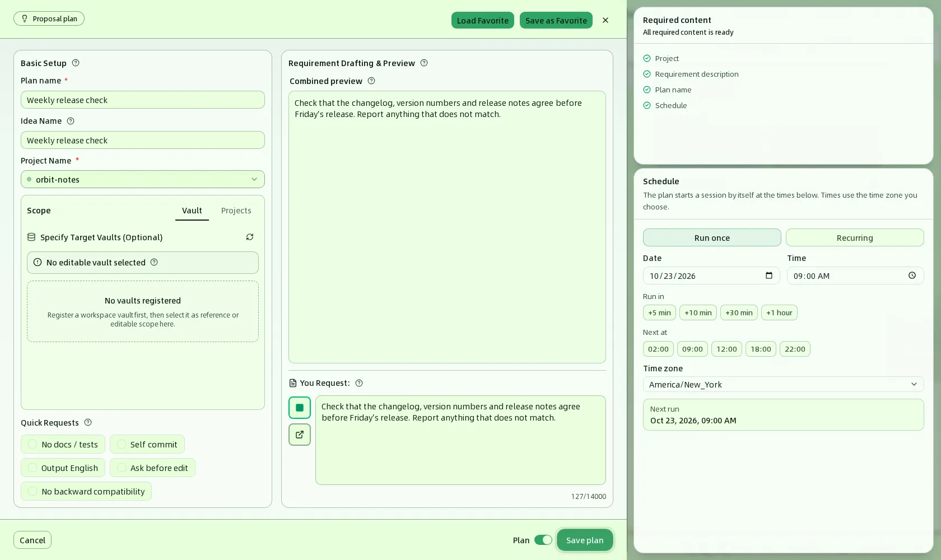Open the Project Name dropdown
This screenshot has height=560, width=941.
tap(143, 179)
